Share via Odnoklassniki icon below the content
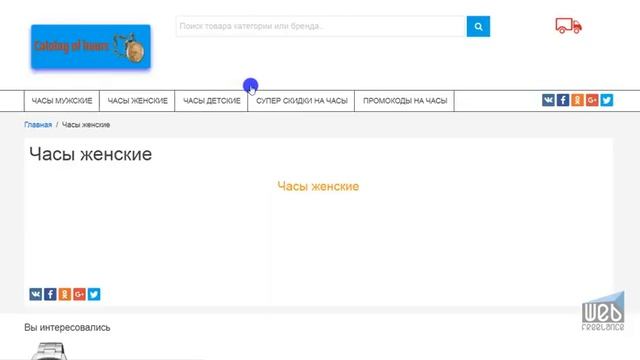The height and width of the screenshot is (360, 640). click(x=65, y=294)
